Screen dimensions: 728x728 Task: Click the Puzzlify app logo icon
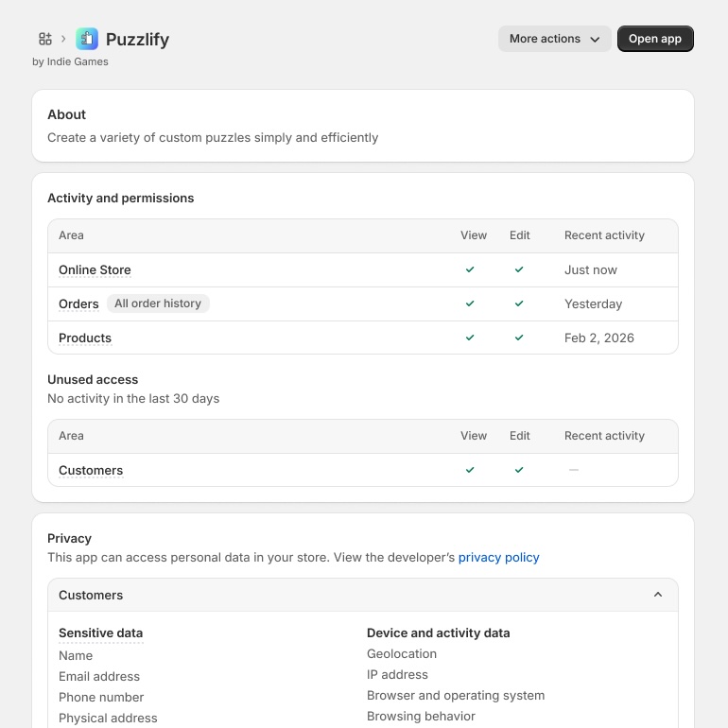pyautogui.click(x=87, y=39)
